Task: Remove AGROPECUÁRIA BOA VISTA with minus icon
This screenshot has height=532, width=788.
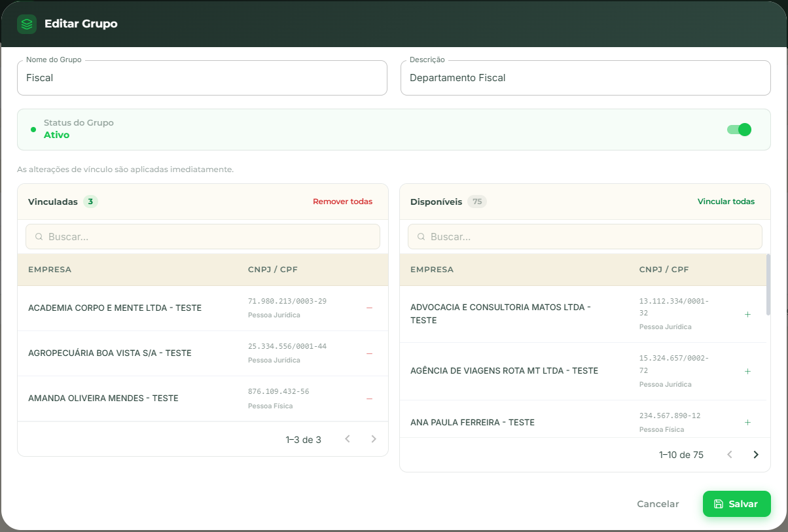Action: coord(369,353)
